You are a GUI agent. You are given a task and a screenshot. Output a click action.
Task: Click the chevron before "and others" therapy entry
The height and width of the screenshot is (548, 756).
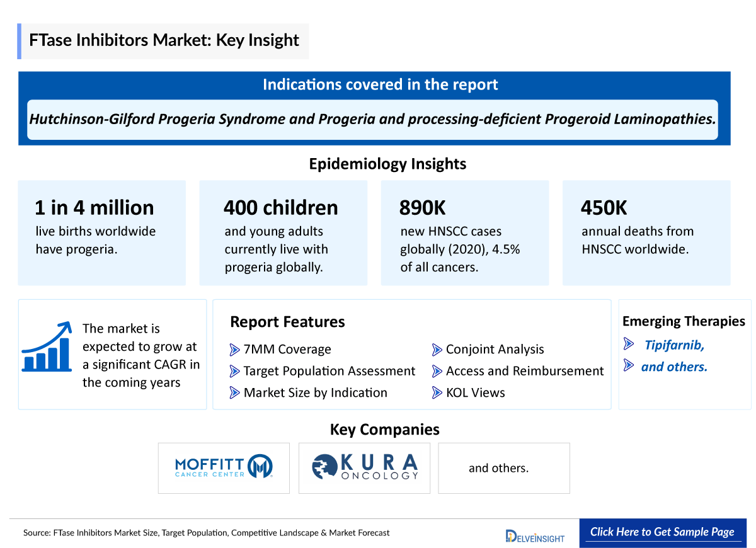(x=628, y=366)
